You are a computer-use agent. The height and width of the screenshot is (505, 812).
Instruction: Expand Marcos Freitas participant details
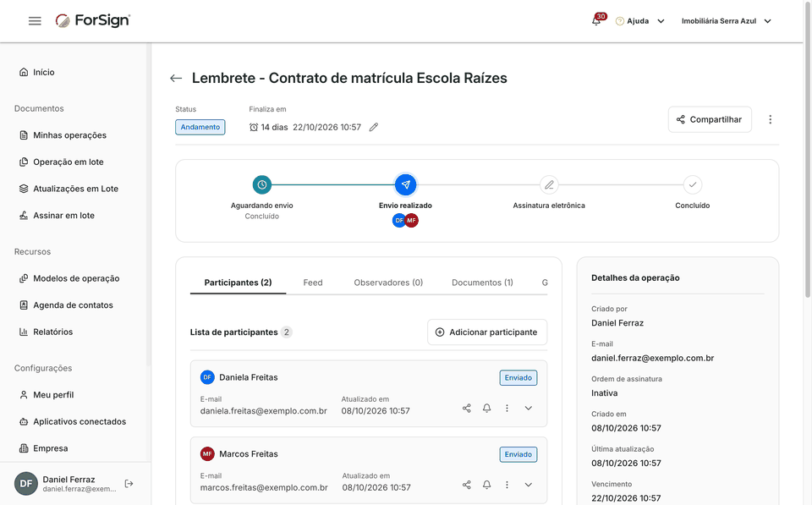pyautogui.click(x=528, y=485)
